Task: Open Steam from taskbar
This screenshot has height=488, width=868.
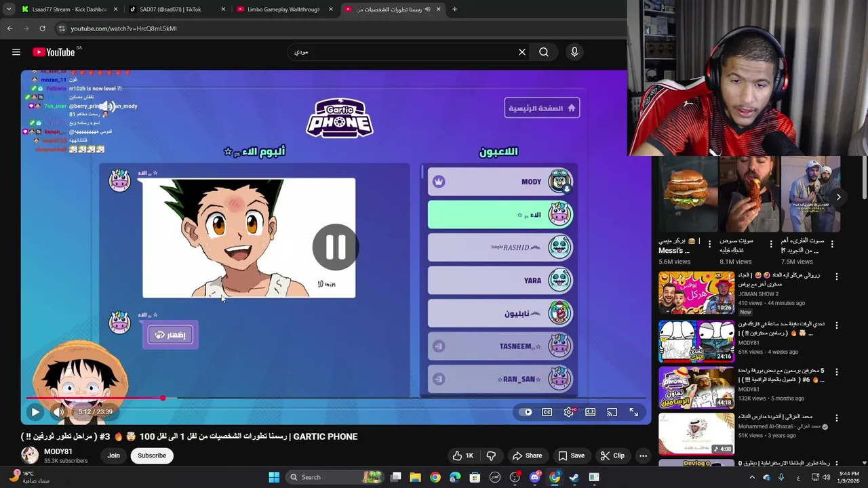Action: 574,477
